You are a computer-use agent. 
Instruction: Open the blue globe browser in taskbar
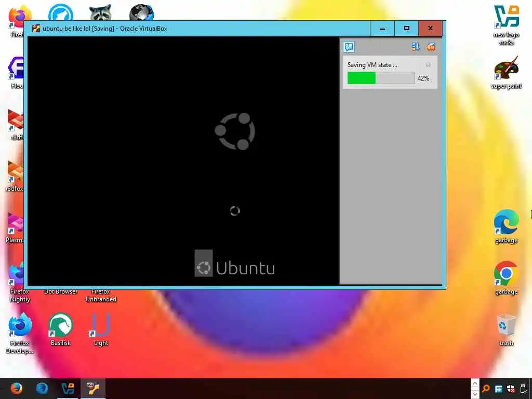point(42,388)
